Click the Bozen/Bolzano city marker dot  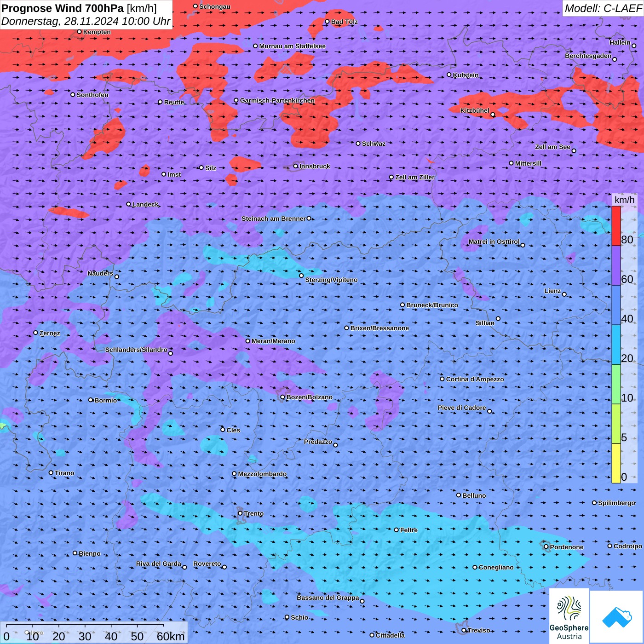(x=283, y=397)
